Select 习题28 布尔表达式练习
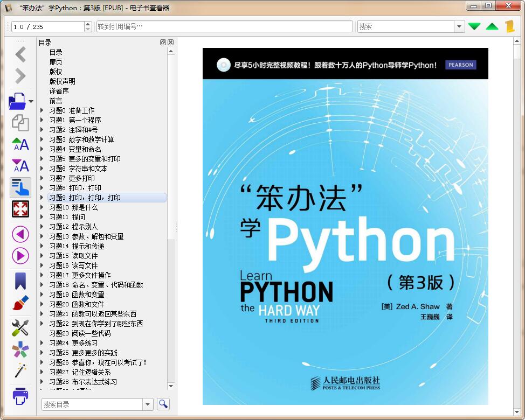 click(x=83, y=382)
